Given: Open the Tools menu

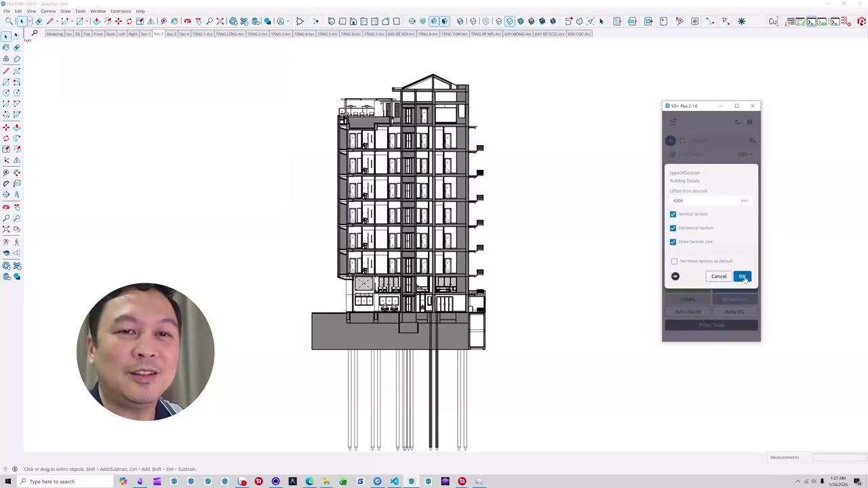Looking at the screenshot, I should point(81,11).
